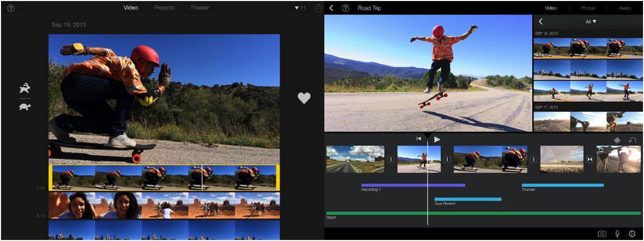The width and height of the screenshot is (644, 241).
Task: Open the camera to record video
Action: pos(602,234)
